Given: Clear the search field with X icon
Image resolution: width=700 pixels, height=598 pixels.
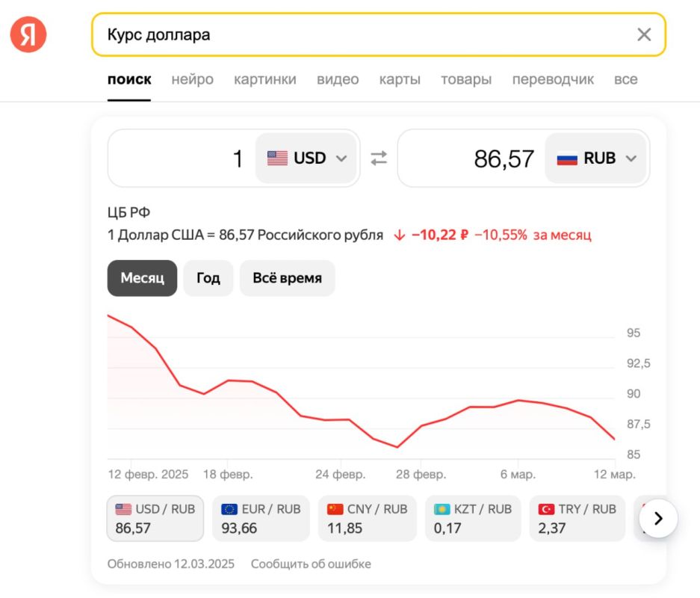Looking at the screenshot, I should click(643, 34).
